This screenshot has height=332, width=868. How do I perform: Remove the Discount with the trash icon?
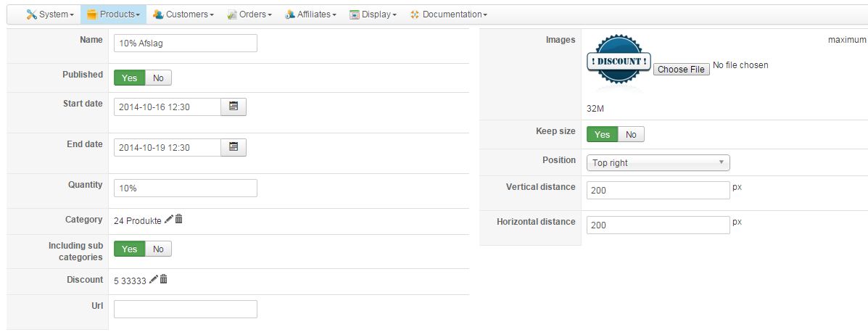click(x=164, y=279)
